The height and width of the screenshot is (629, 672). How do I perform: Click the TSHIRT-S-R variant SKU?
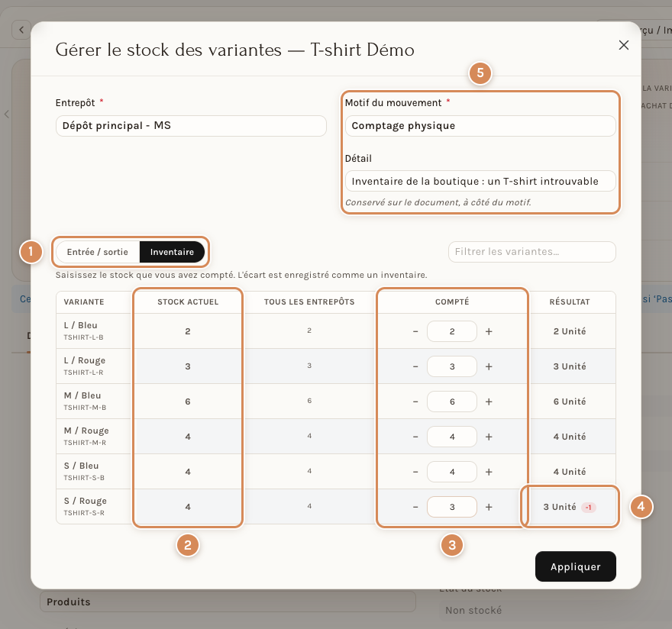(84, 513)
